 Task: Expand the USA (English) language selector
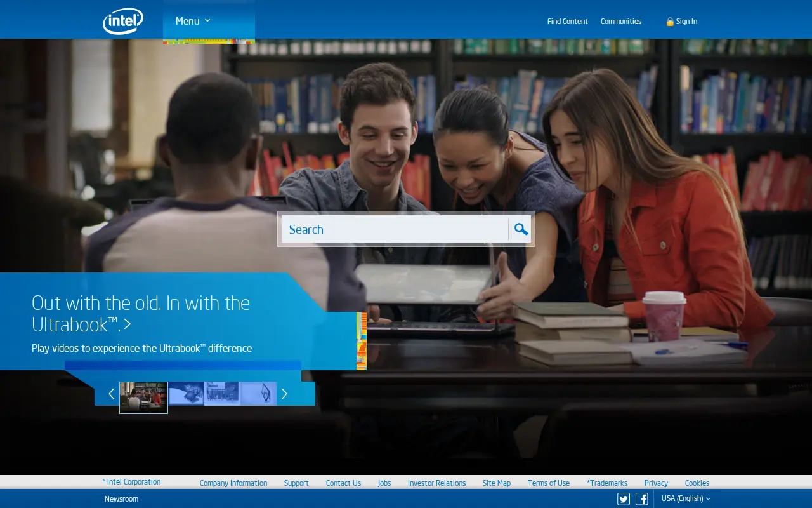coord(686,498)
